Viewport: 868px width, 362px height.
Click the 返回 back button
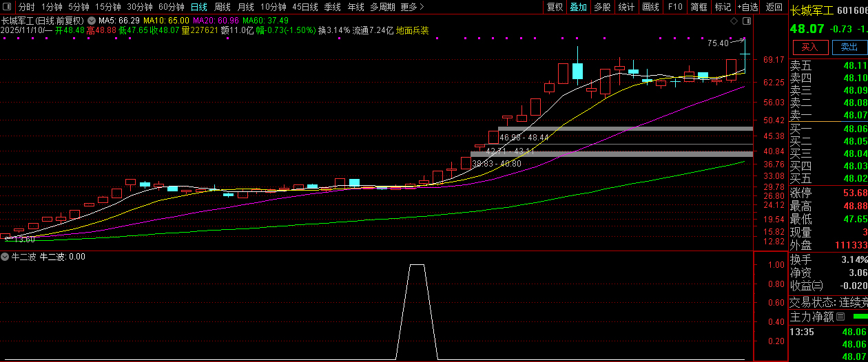pyautogui.click(x=774, y=7)
